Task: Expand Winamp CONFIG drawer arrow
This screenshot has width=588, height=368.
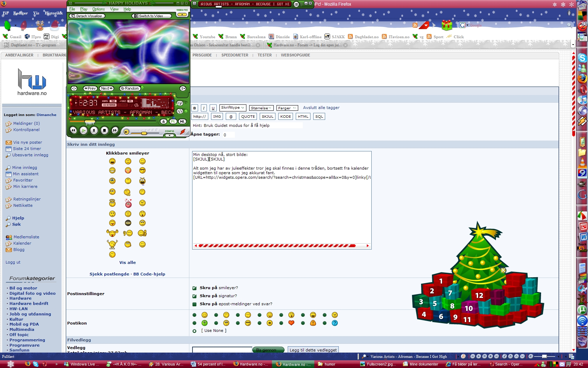Action: 170,135
